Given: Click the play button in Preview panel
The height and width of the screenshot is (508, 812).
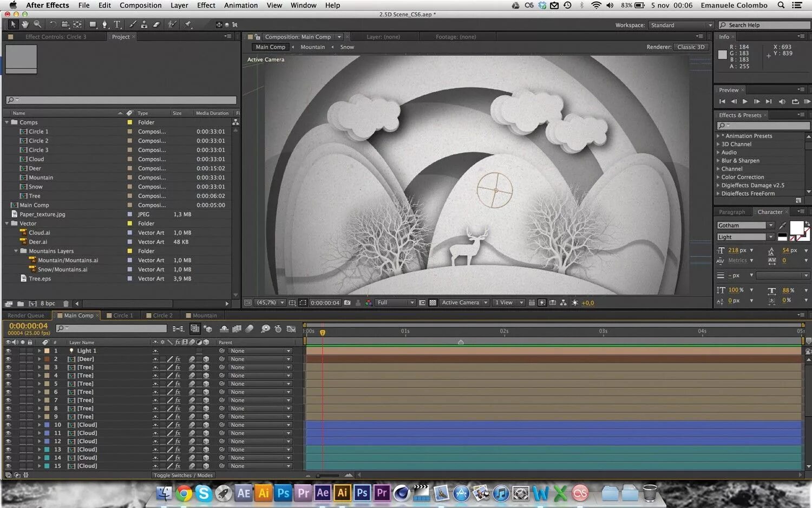Looking at the screenshot, I should 745,101.
